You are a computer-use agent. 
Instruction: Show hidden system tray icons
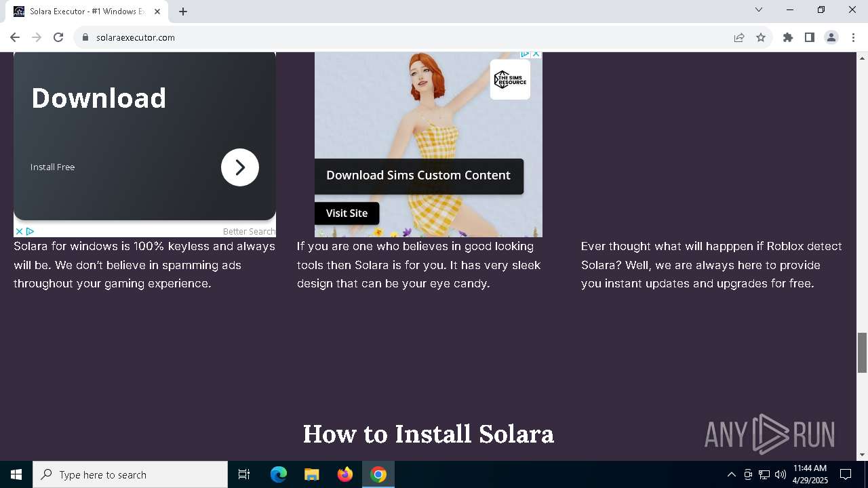coord(731,474)
